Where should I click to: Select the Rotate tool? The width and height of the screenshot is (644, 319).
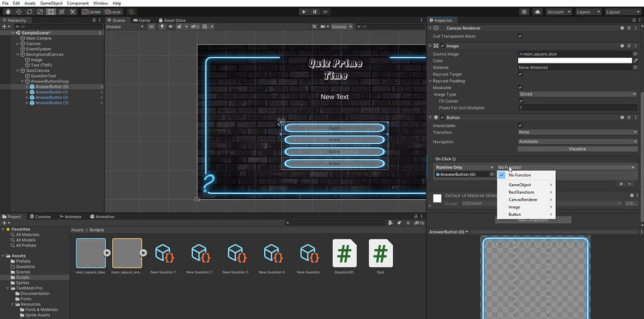point(29,12)
